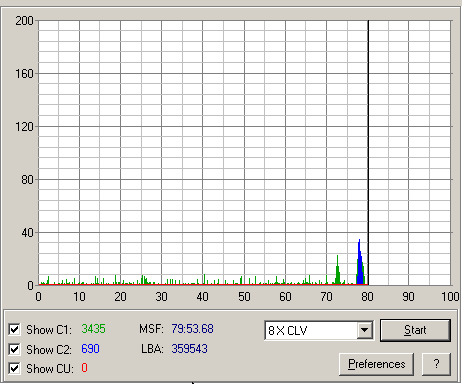Image resolution: width=462 pixels, height=384 pixels.
Task: Click the black vertical position marker at 80
Action: click(x=368, y=153)
